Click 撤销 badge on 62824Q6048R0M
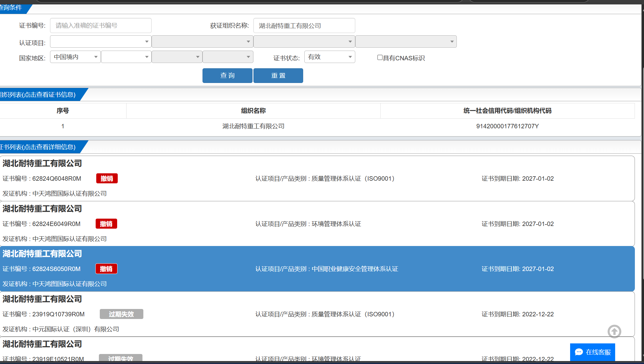Viewport: 644px width, 364px height. click(x=107, y=178)
